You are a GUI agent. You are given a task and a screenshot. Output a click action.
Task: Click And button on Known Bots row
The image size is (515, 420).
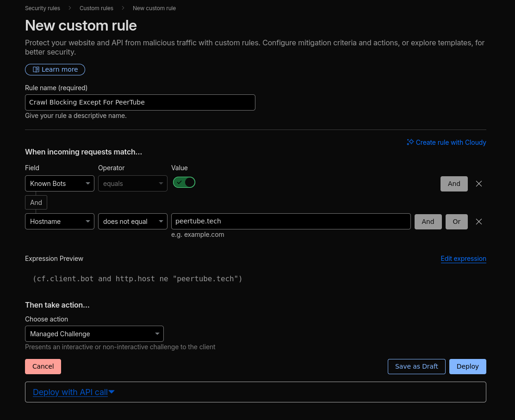coord(454,184)
